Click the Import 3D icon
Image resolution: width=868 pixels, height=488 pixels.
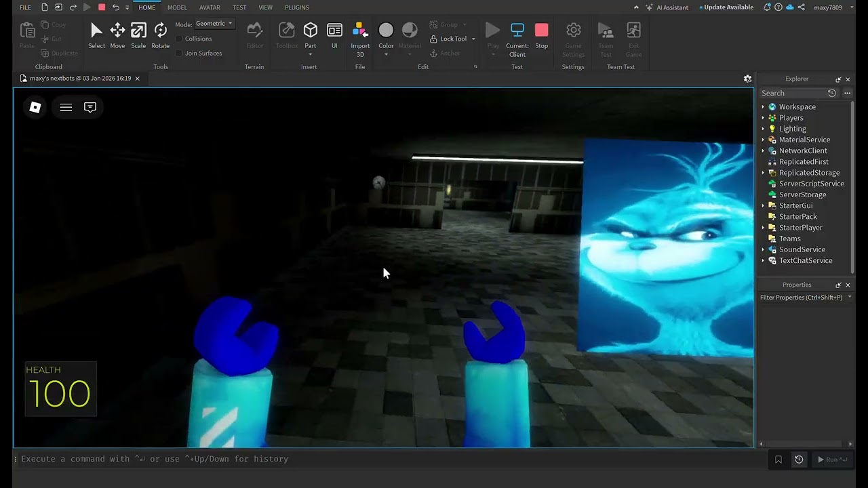[360, 30]
